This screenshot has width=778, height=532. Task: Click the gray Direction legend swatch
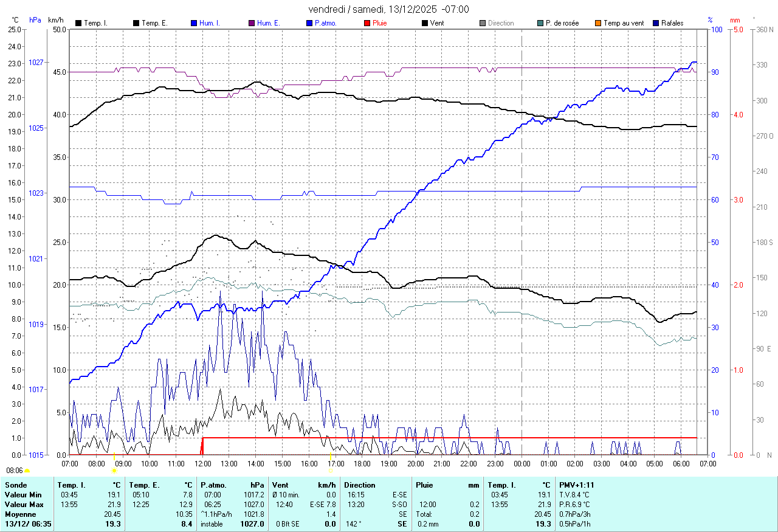click(482, 23)
